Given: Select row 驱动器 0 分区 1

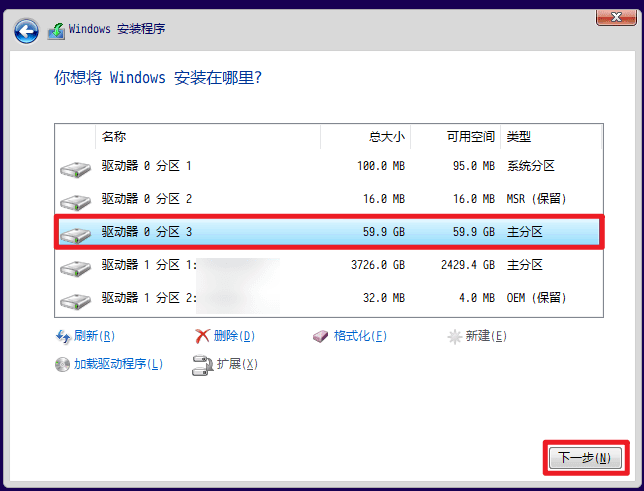Looking at the screenshot, I should [329, 166].
